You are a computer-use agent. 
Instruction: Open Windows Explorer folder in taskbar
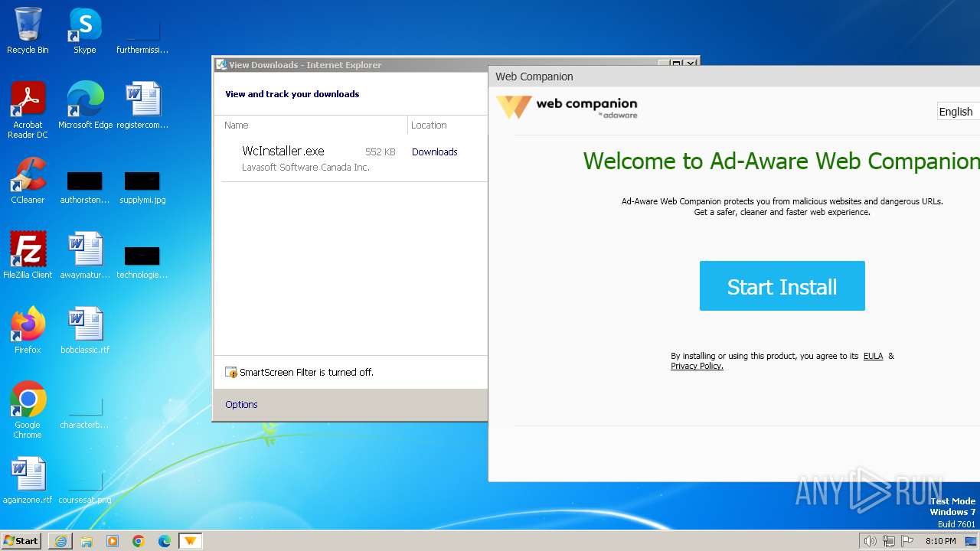[87, 541]
